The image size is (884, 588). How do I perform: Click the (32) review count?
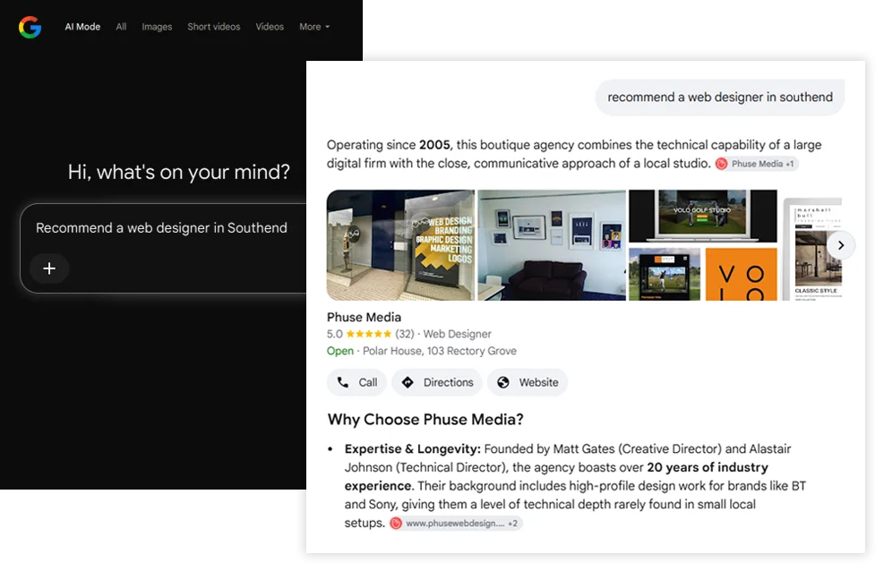[x=404, y=334]
